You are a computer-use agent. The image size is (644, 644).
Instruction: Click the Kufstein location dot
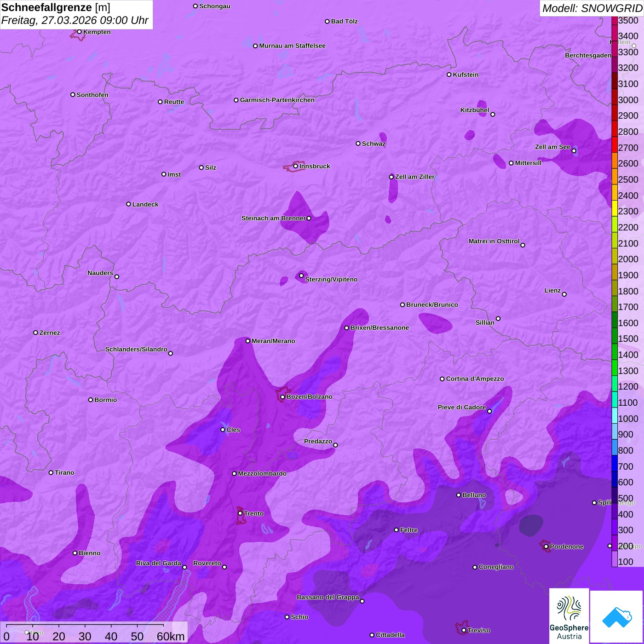pyautogui.click(x=449, y=75)
